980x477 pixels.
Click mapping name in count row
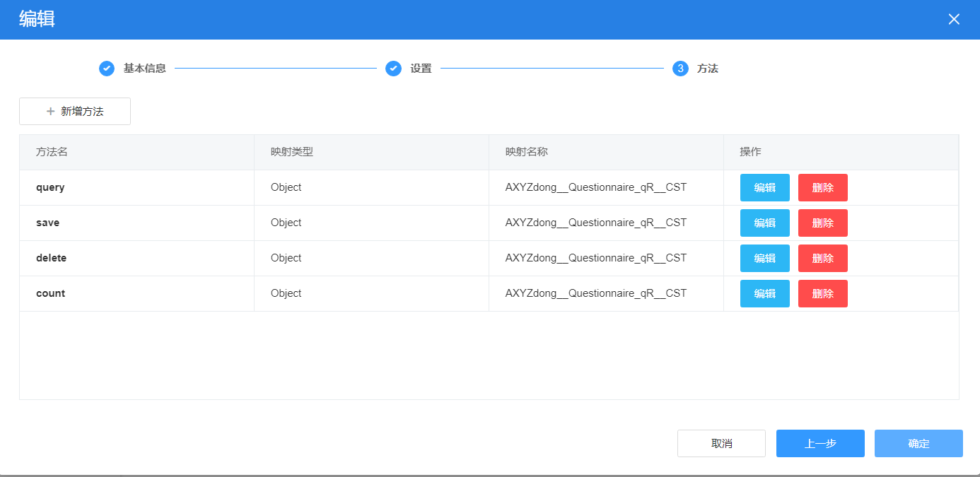click(x=596, y=293)
